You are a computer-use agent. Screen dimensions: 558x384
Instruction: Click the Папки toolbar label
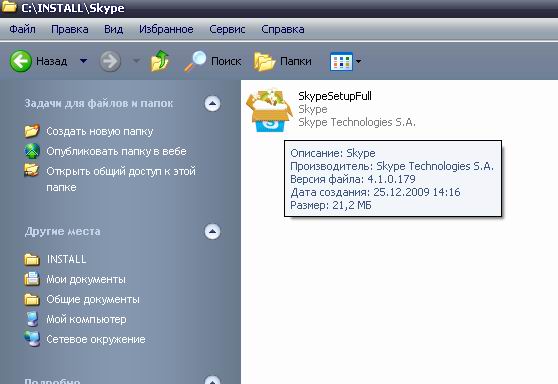coord(295,61)
